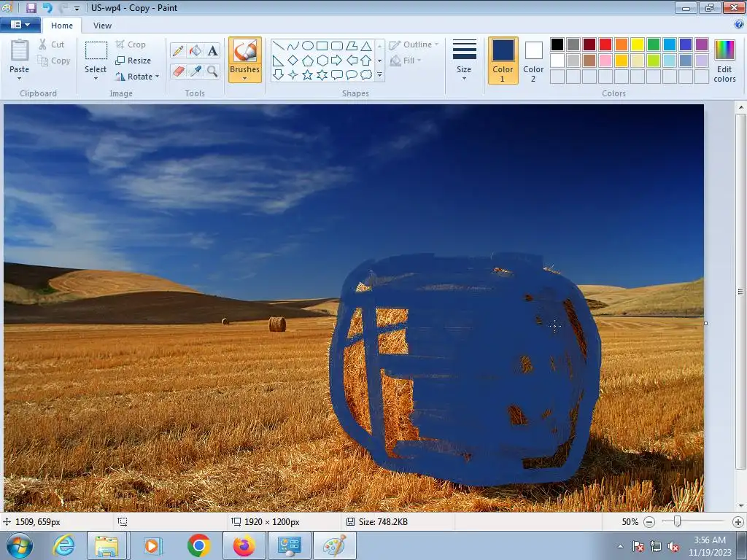This screenshot has height=560, width=747.
Task: Choose the Cloud callout shape
Action: click(x=366, y=75)
